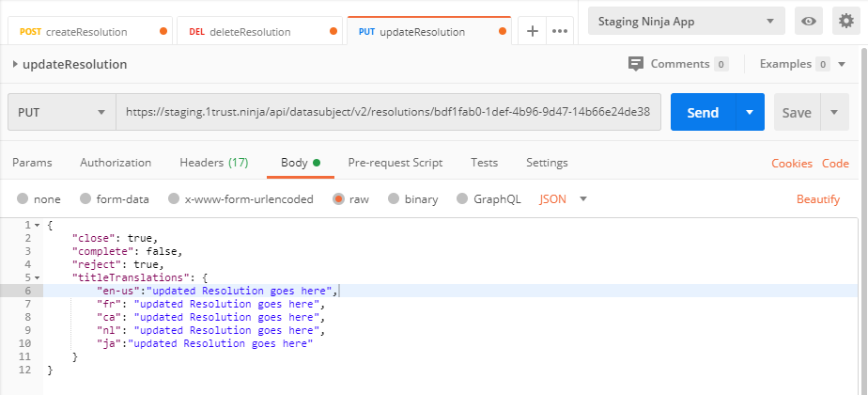Select the GraphQL body option
This screenshot has width=868, height=395.
[x=462, y=199]
